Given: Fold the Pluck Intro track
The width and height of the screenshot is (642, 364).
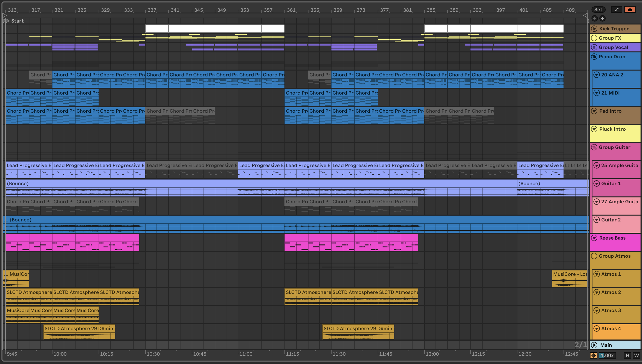Looking at the screenshot, I should click(594, 129).
